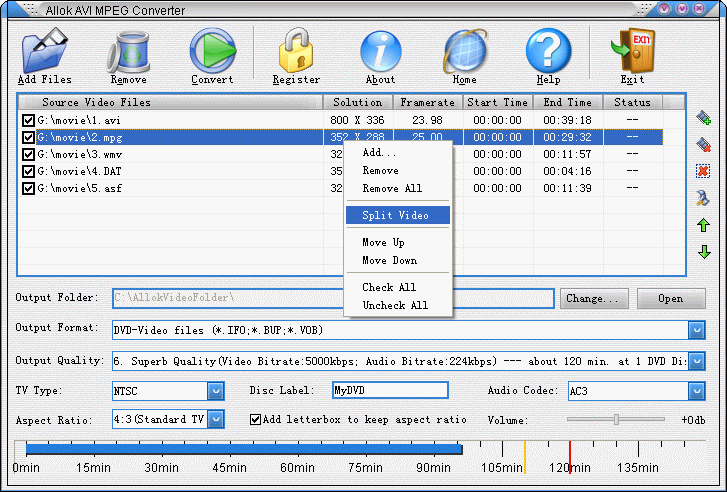Uncheck the G:\movie\5.asf checkbox
727x492 pixels.
(x=28, y=188)
